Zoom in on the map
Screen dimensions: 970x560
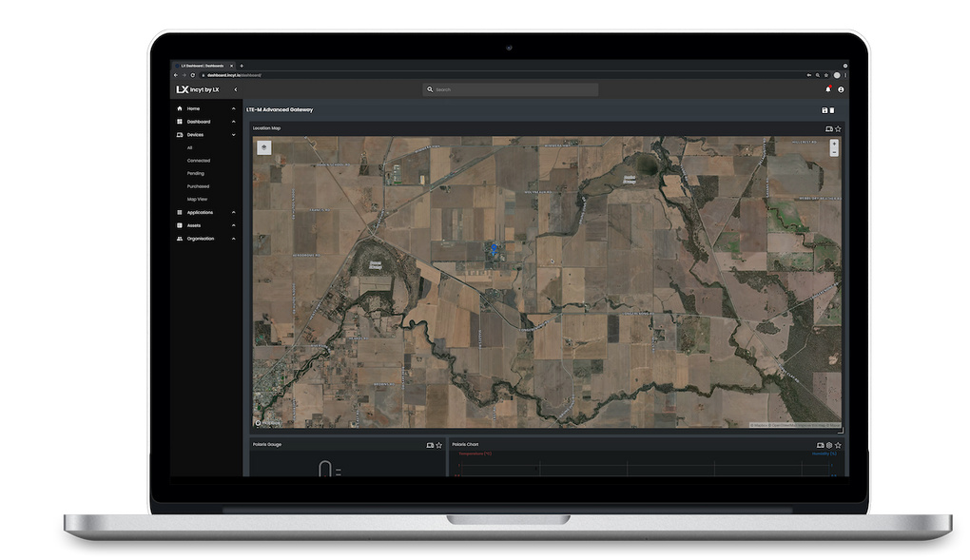point(834,144)
